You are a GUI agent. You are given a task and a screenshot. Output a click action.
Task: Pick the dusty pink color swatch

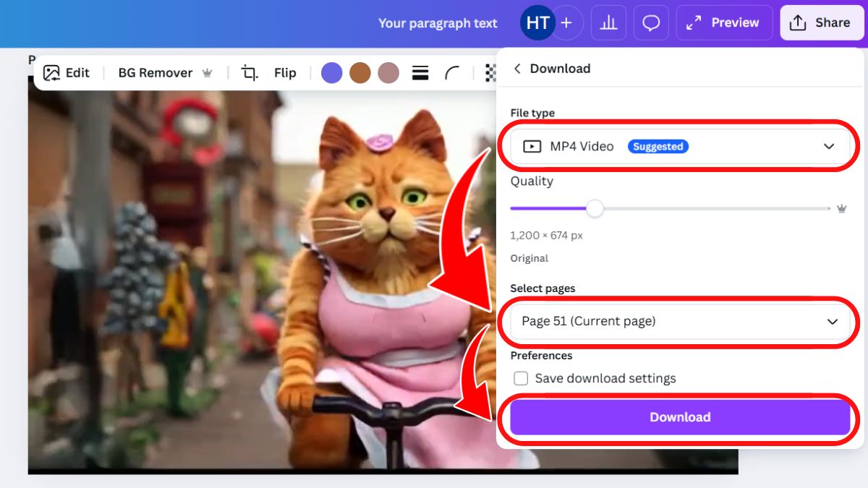(388, 73)
